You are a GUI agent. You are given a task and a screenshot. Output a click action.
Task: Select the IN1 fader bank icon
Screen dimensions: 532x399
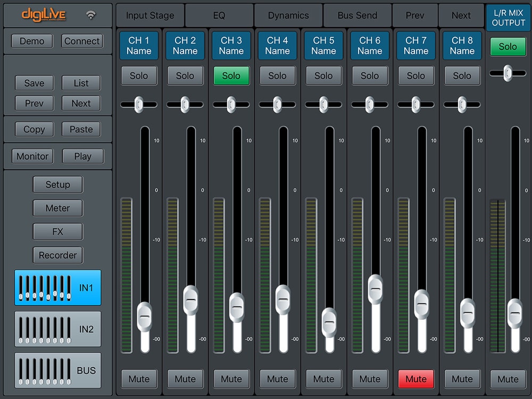(x=57, y=288)
